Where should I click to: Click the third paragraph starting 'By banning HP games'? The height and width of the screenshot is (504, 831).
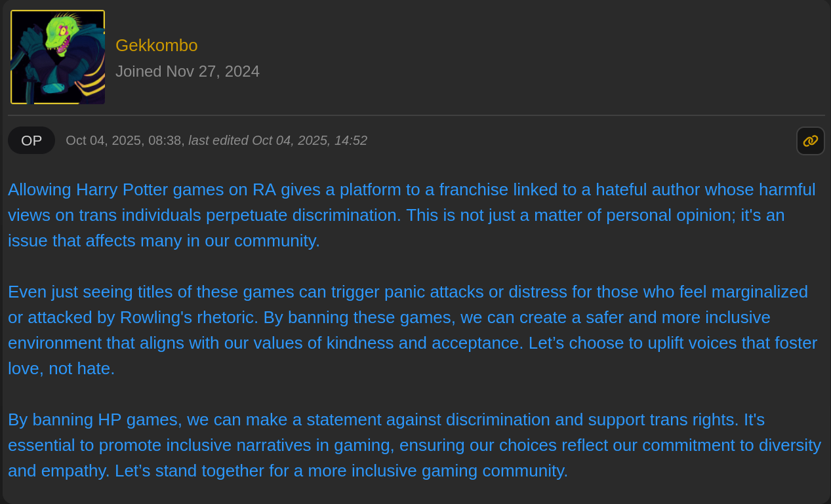(x=394, y=445)
